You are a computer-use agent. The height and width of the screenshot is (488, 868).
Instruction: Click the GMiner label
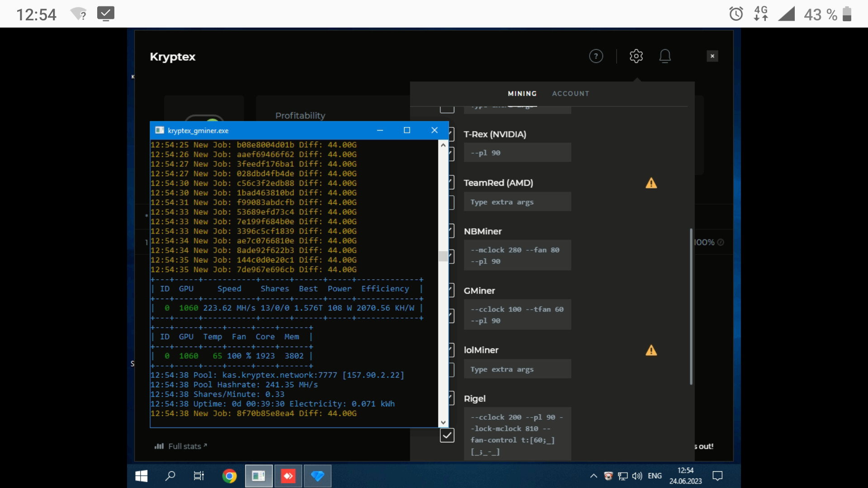[x=479, y=291]
